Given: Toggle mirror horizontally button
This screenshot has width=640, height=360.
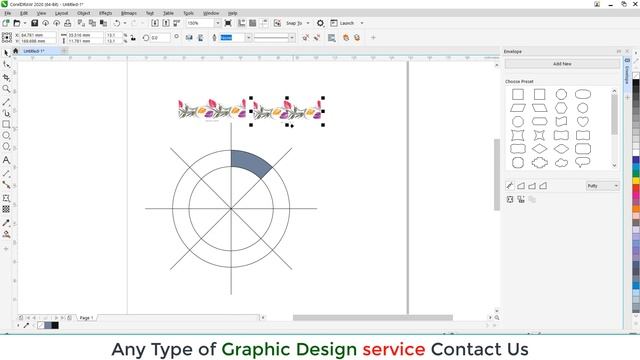Looking at the screenshot, I should tap(189, 38).
